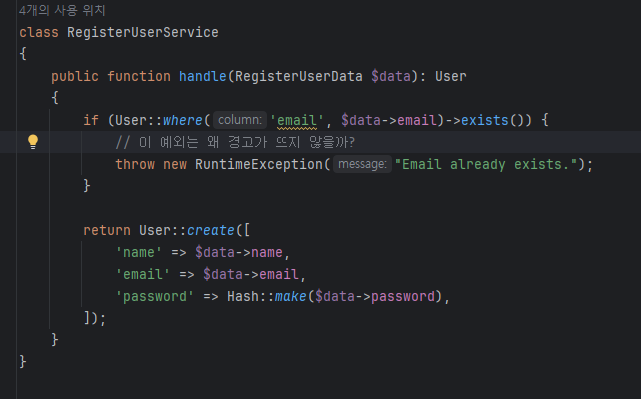The height and width of the screenshot is (399, 641).
Task: Click the yellow lightbulb quick-fix icon
Action: 33,142
